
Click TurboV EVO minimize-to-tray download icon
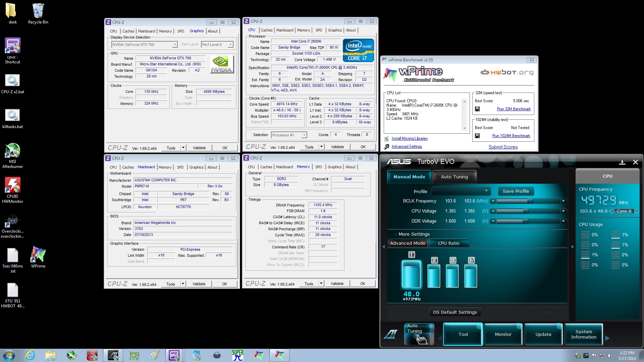[x=622, y=162]
